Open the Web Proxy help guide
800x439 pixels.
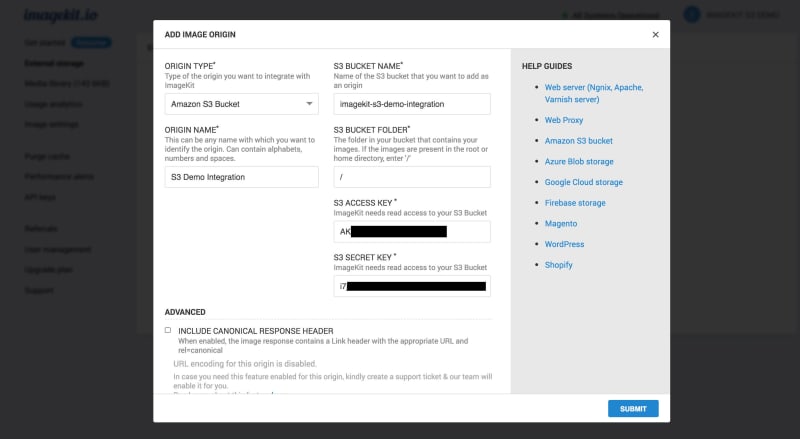[x=564, y=120]
